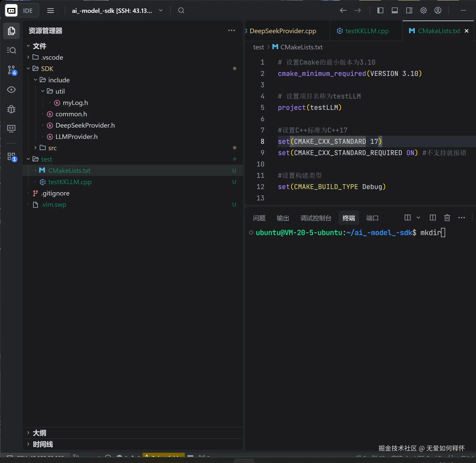Switch to the 问题 problems panel tab

(x=259, y=218)
